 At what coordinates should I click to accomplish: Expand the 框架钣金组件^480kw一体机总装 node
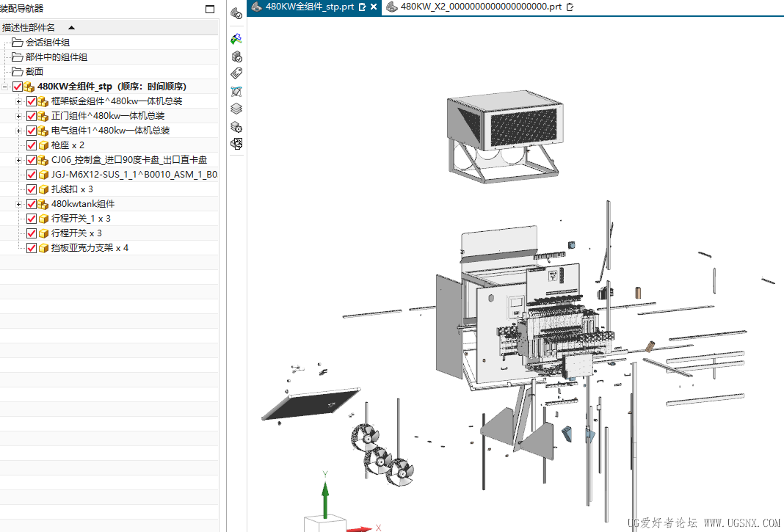coord(18,101)
